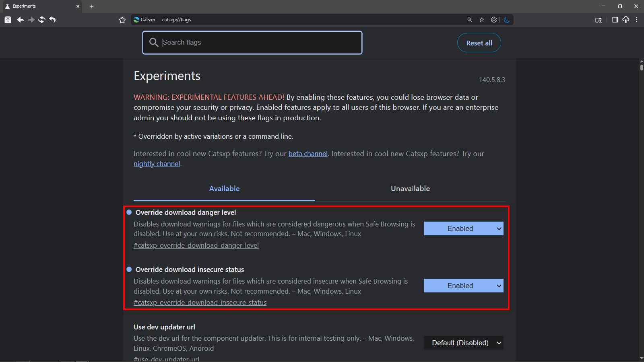Screen dimensions: 644x362
Task: Click the back arrow navigation icon
Action: click(x=20, y=20)
